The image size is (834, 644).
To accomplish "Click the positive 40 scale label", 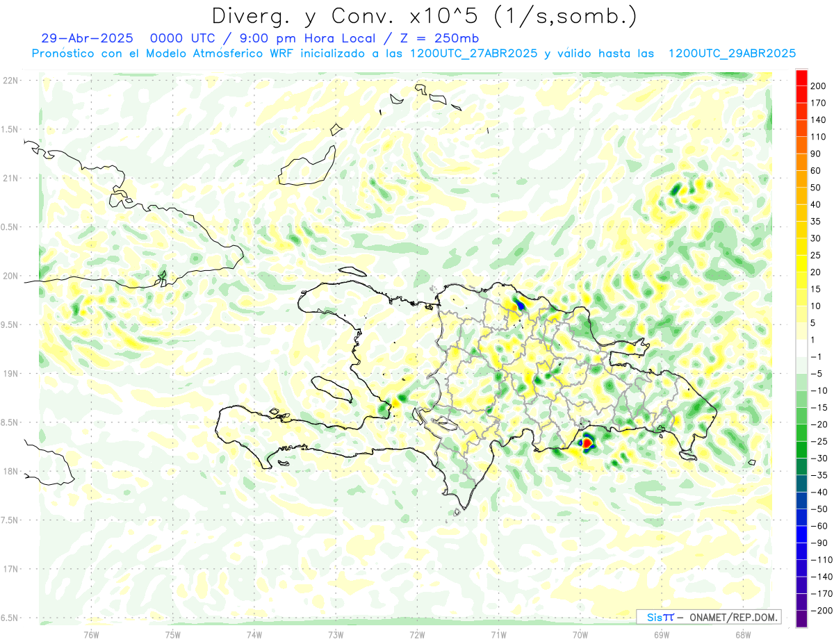I will click(816, 204).
